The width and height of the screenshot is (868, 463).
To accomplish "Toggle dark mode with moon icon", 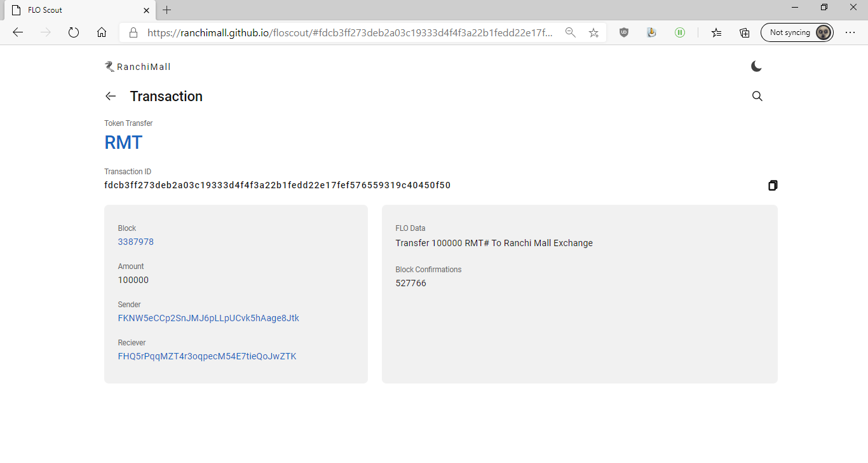I will click(x=756, y=66).
